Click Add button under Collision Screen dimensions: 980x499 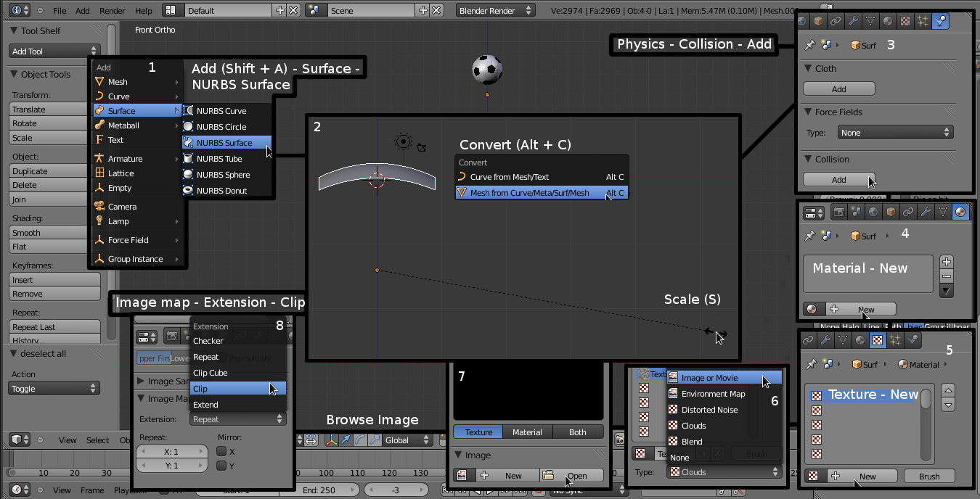839,180
